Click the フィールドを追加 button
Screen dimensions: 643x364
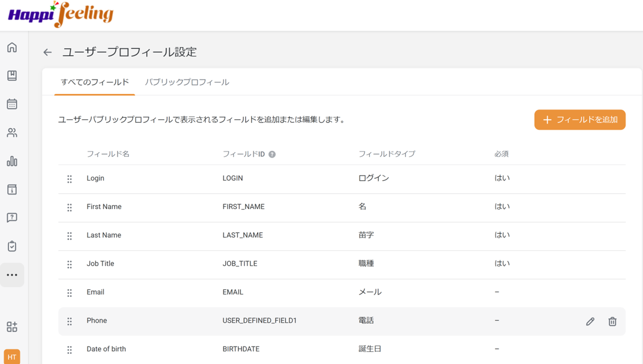click(579, 120)
